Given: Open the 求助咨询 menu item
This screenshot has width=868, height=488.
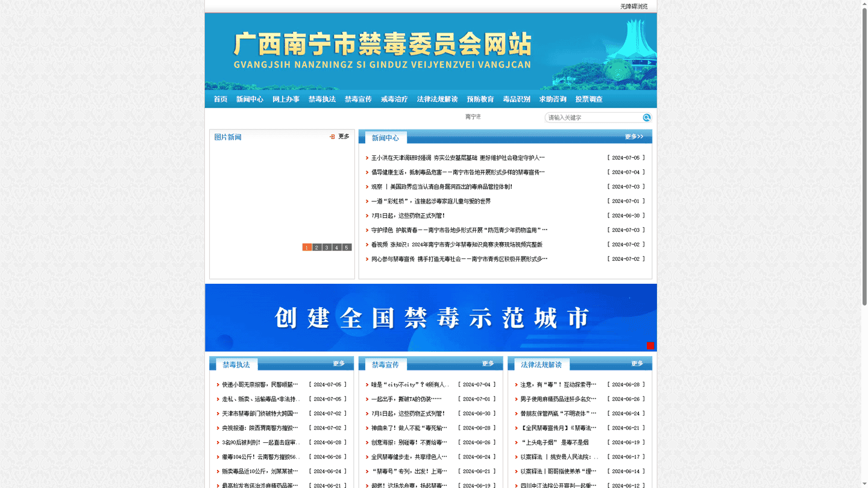Looking at the screenshot, I should coord(553,99).
